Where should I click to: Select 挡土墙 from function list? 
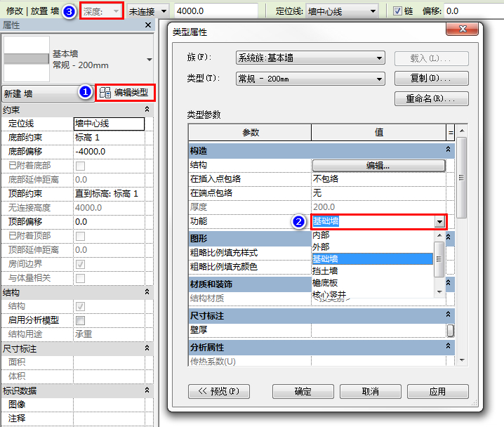(373, 271)
